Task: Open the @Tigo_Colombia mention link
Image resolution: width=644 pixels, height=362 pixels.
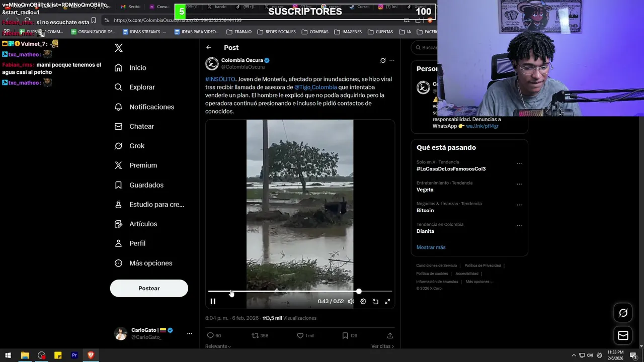Action: 315,87
